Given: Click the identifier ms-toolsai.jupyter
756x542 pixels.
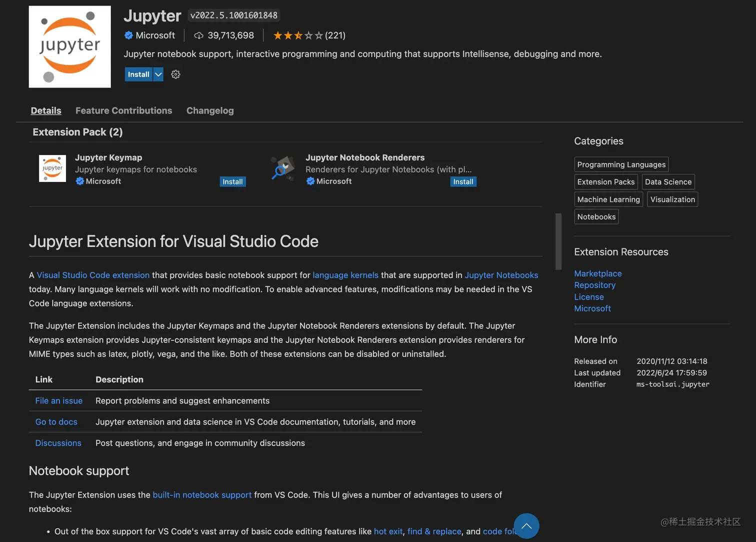Looking at the screenshot, I should (672, 384).
